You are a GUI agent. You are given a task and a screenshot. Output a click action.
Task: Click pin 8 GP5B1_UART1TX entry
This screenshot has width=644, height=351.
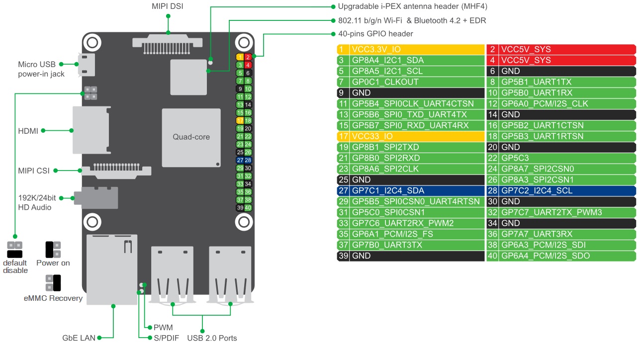(561, 82)
